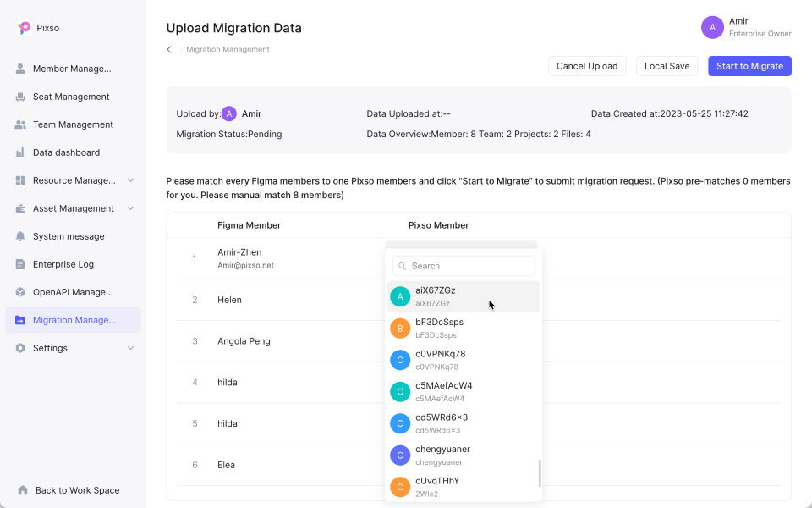Click the Migration Status:Pending text
This screenshot has height=508, width=812.
pos(229,134)
